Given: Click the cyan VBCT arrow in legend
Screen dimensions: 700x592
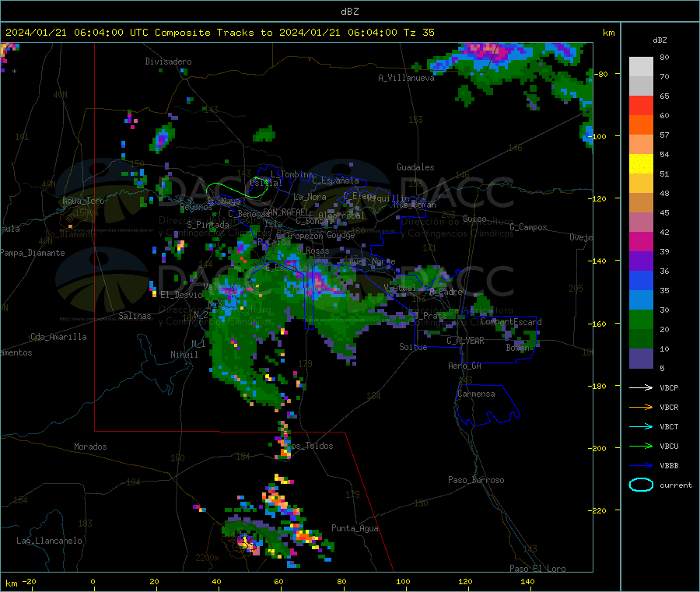Looking at the screenshot, I should (641, 426).
